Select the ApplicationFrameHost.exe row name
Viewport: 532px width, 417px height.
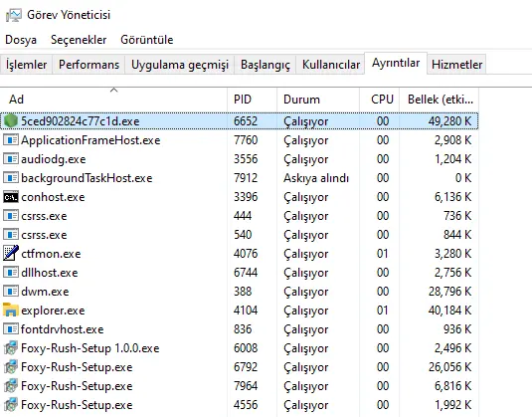[x=90, y=140]
